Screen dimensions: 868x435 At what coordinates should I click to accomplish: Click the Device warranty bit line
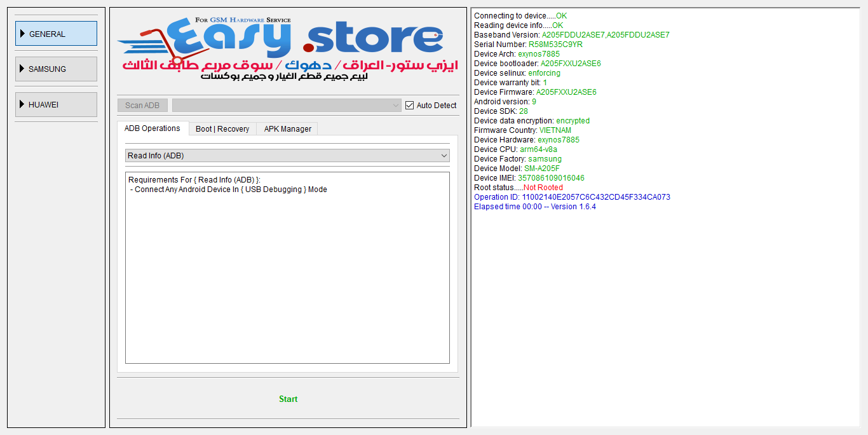(510, 83)
